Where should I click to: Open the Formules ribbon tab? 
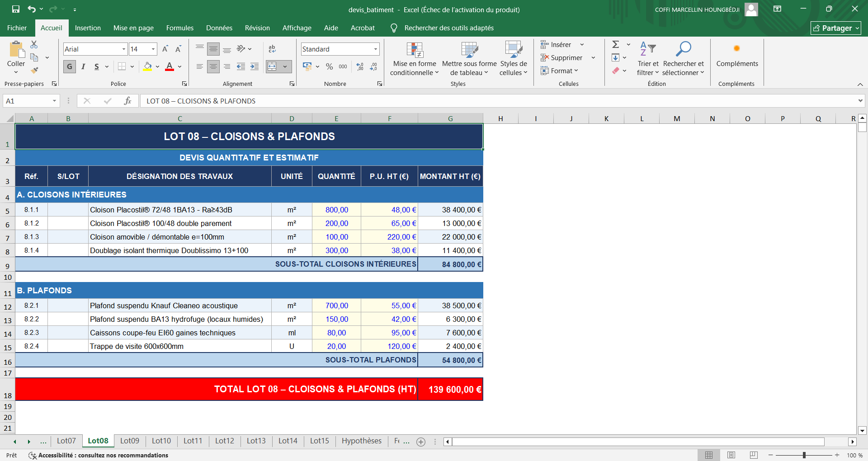pyautogui.click(x=179, y=28)
